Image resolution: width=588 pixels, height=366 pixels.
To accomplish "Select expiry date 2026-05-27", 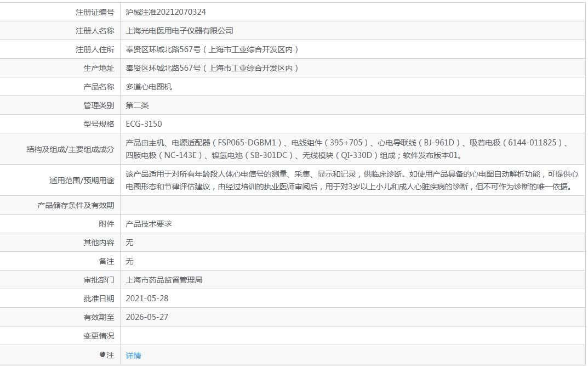I will coord(147,317).
